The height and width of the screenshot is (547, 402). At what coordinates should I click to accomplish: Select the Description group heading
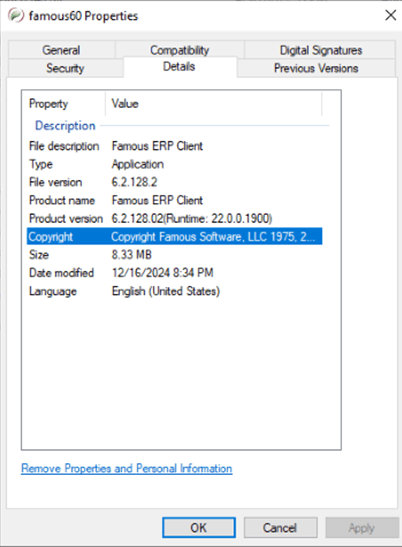click(x=65, y=126)
